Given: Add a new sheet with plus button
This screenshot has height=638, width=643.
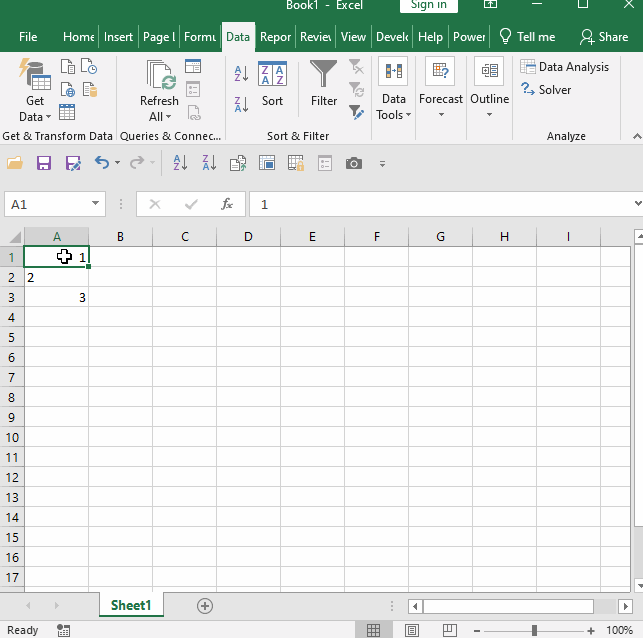Looking at the screenshot, I should [205, 606].
